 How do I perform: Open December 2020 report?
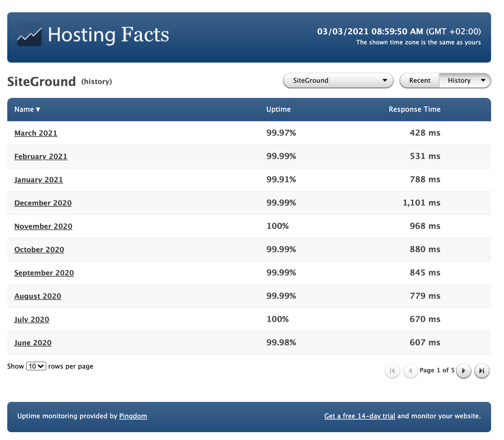coord(43,203)
